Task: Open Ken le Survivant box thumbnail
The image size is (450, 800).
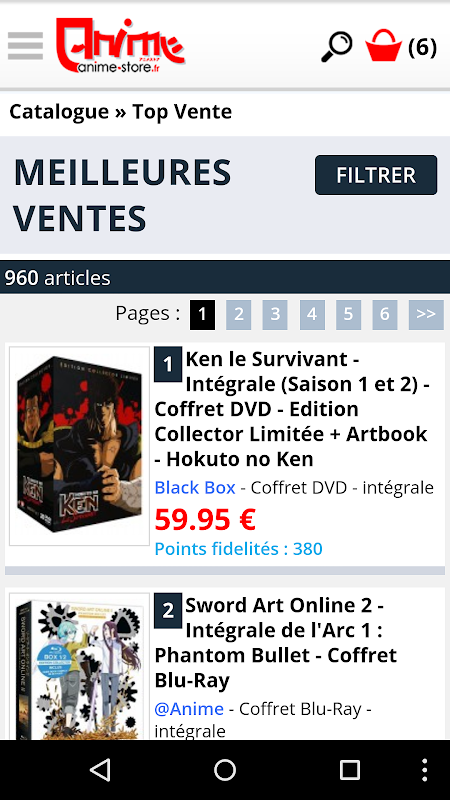Action: tap(80, 446)
